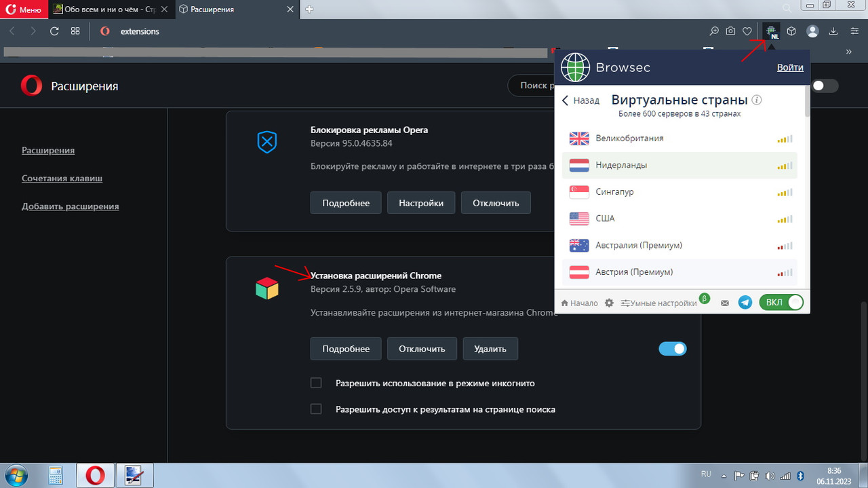The width and height of the screenshot is (868, 488).
Task: Open the Extensions cube icon in the toolbar
Action: tap(791, 31)
